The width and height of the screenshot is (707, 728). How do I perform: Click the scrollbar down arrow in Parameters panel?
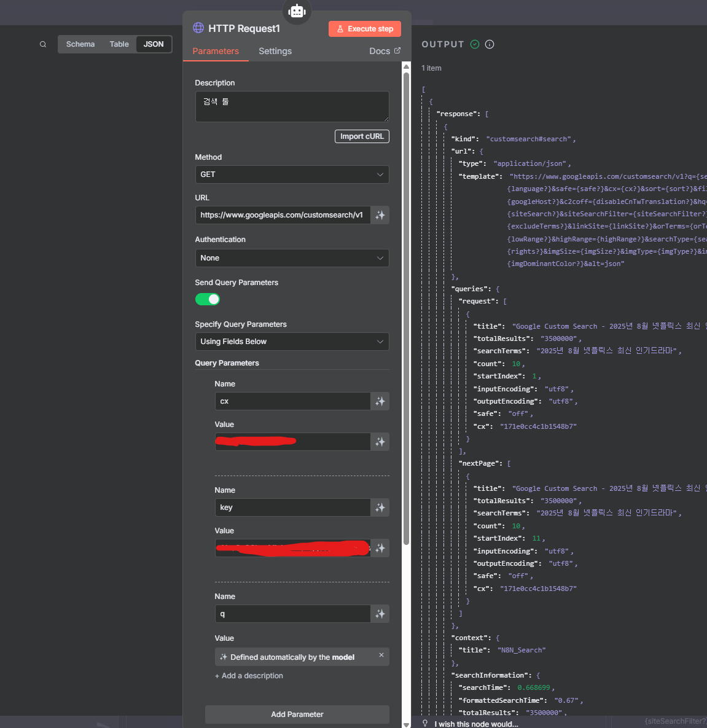406,724
